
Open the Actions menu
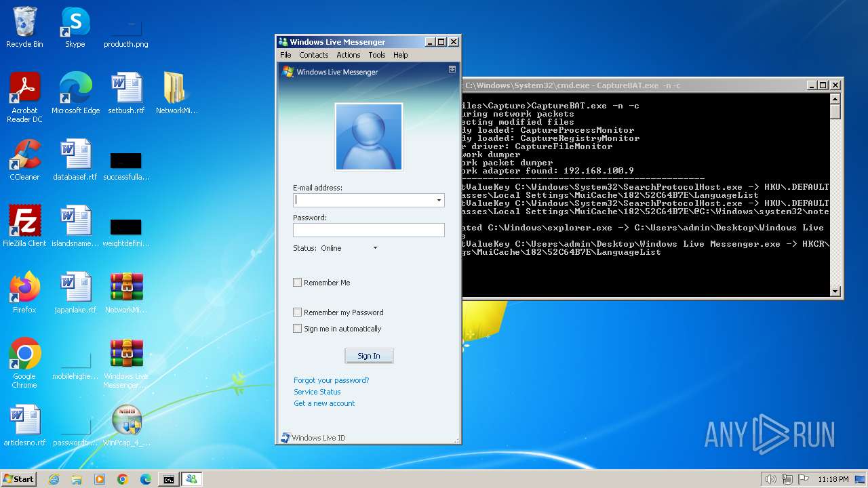click(349, 55)
